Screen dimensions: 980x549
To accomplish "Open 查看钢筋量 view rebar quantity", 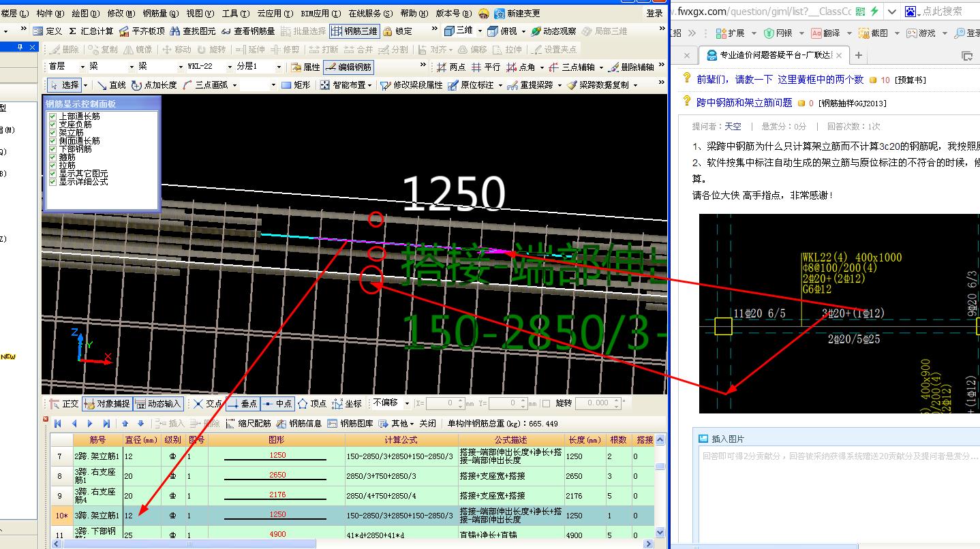I will pyautogui.click(x=248, y=31).
